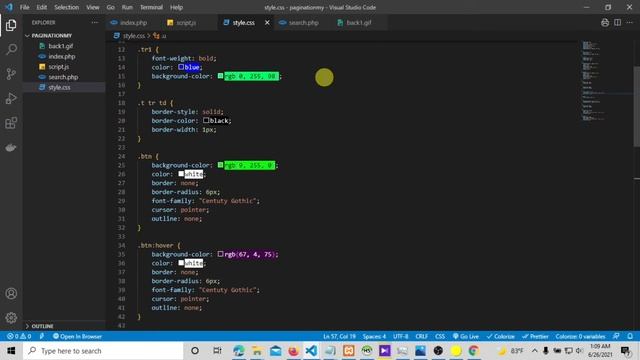Click Prettier in the status bar
Screen dimensions: 640x360
[x=536, y=336]
